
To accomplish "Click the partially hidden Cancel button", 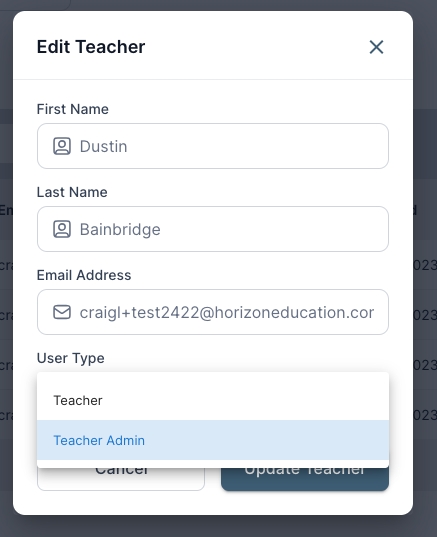I will tap(121, 479).
